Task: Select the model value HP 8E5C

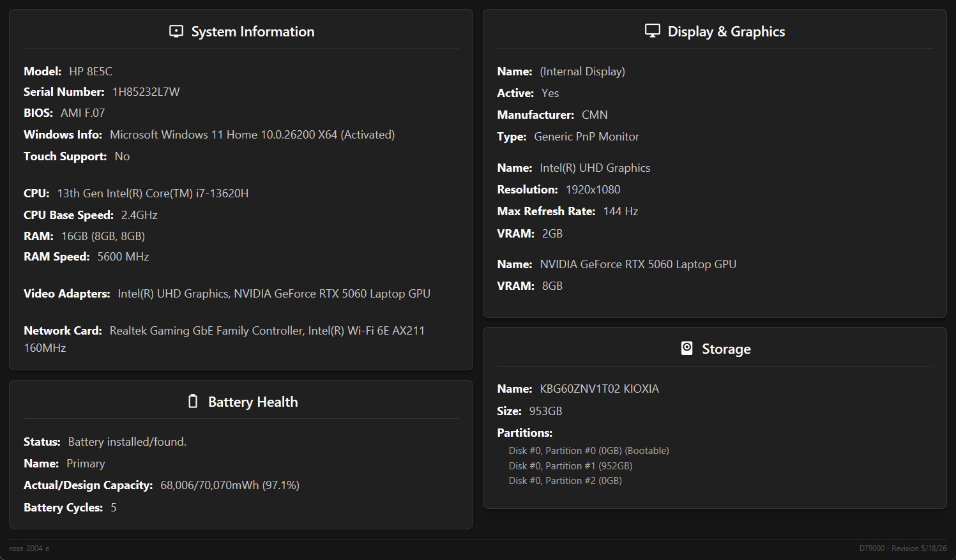Action: click(x=91, y=72)
